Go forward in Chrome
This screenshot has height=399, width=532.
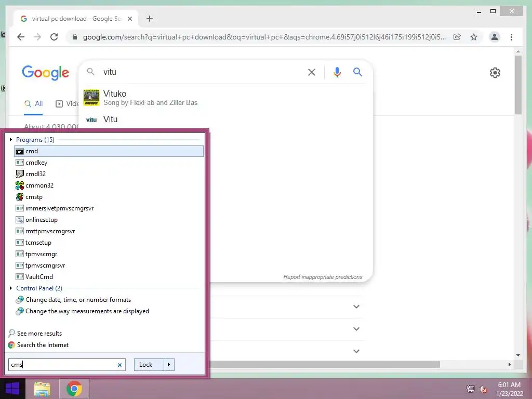37,37
